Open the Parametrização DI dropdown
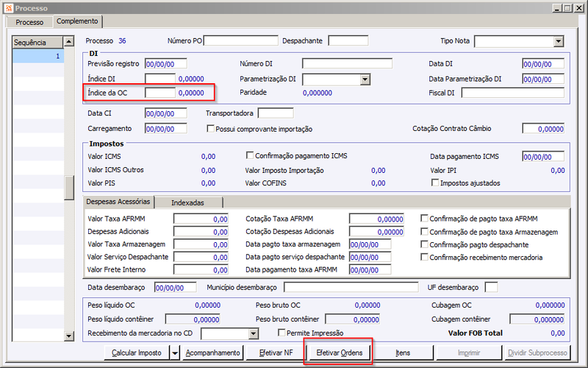This screenshot has width=588, height=368. (365, 79)
